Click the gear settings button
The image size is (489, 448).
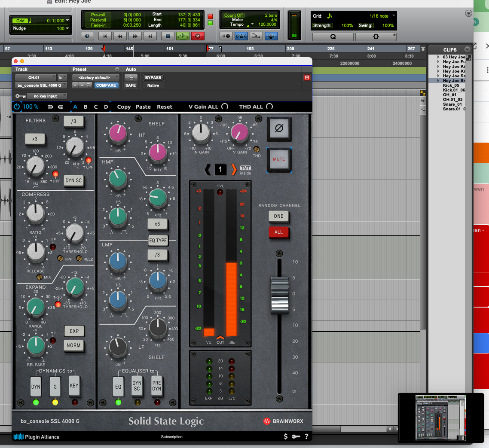[376, 37]
